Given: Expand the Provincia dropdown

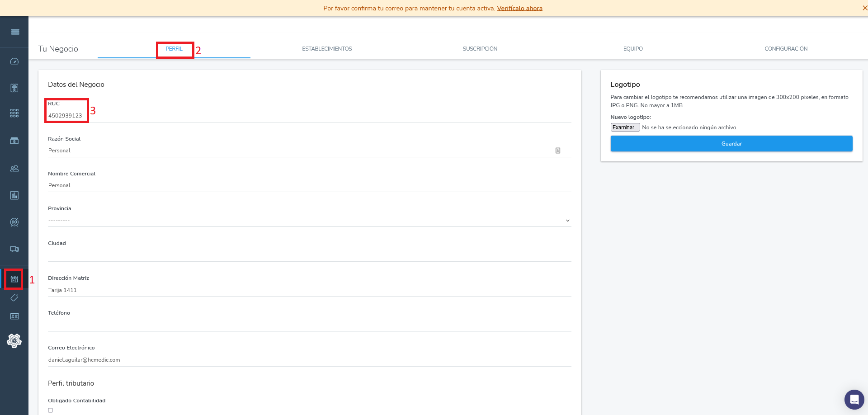Looking at the screenshot, I should 309,221.
